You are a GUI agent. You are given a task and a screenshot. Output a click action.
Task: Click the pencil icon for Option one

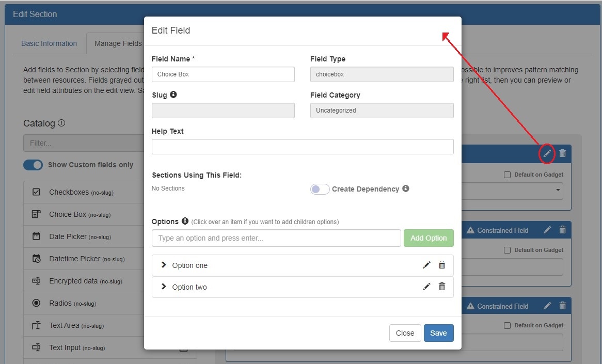pyautogui.click(x=426, y=265)
